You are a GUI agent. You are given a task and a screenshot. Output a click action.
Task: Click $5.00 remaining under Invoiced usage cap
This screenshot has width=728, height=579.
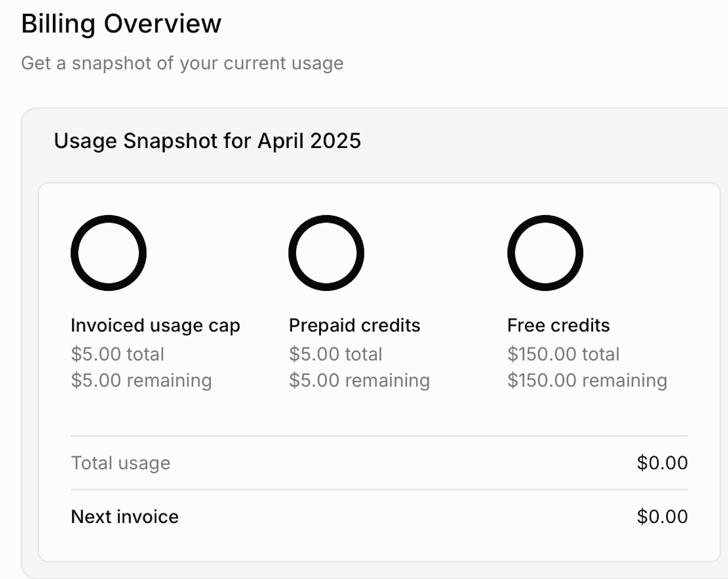(x=141, y=380)
